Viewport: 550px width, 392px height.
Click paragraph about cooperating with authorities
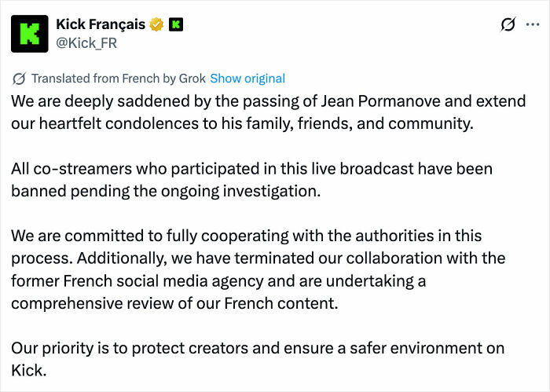pos(258,269)
